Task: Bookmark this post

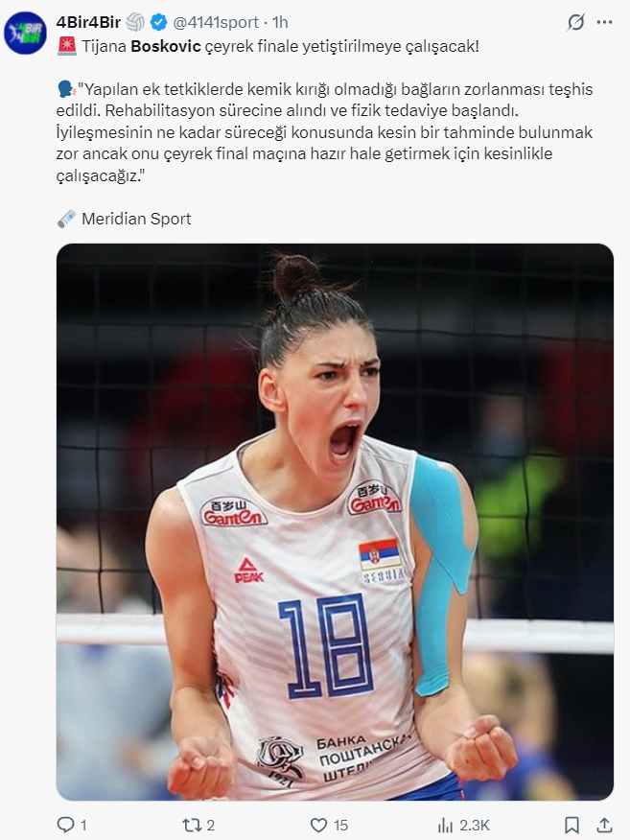Action: pyautogui.click(x=572, y=825)
